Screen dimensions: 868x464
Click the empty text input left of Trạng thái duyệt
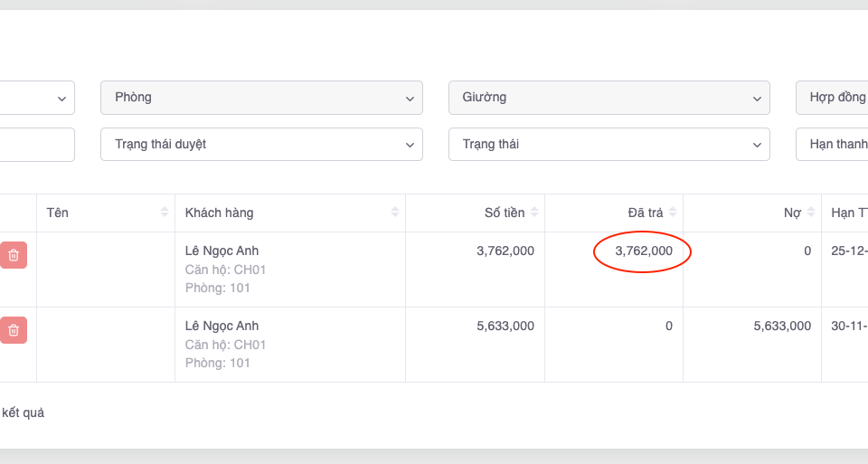(x=36, y=145)
